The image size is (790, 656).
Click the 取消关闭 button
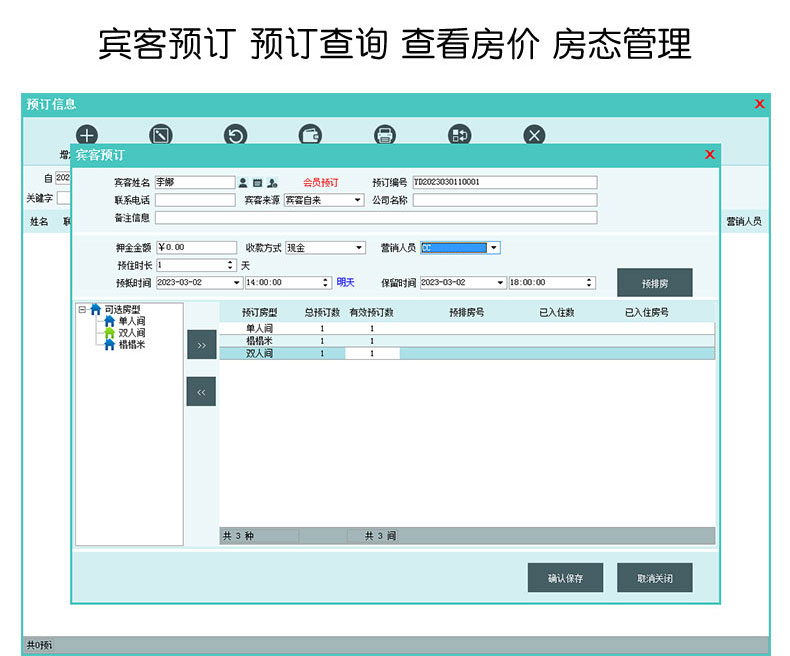(x=654, y=578)
